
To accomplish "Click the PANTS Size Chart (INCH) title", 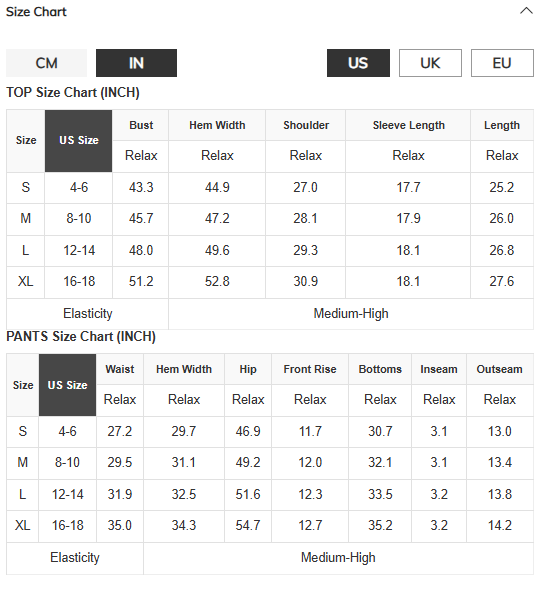I will pos(81,337).
